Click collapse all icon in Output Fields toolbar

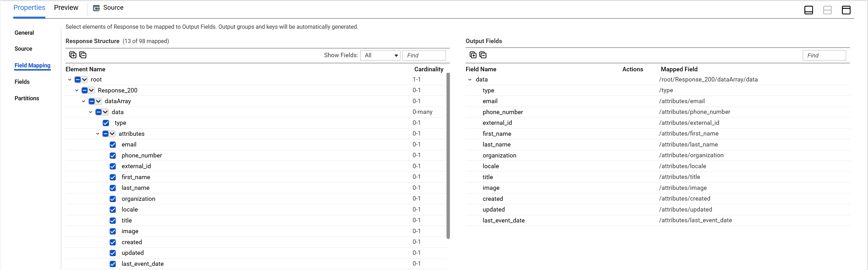[483, 55]
